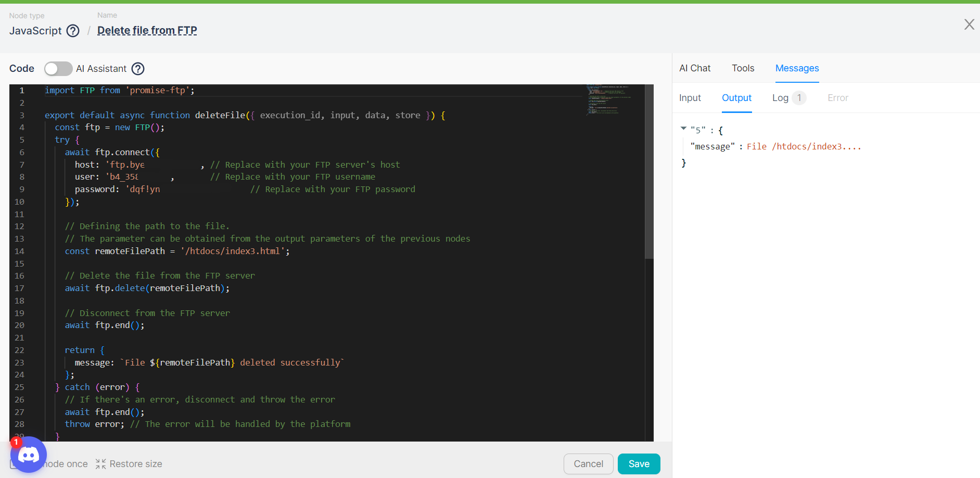Click the code minimap preview
The width and height of the screenshot is (980, 478).
click(608, 99)
